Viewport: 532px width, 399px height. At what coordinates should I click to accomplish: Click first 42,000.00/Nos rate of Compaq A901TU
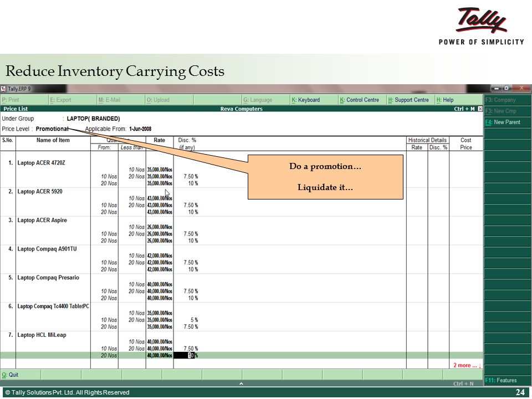160,256
